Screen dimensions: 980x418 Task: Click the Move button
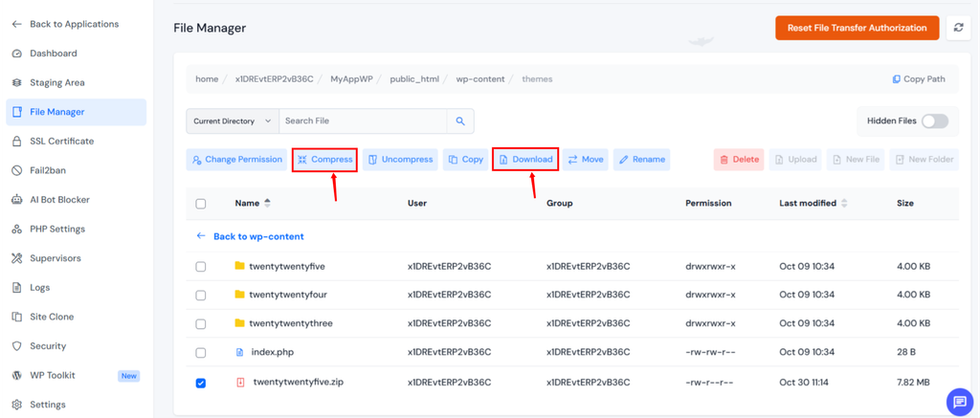coord(585,160)
